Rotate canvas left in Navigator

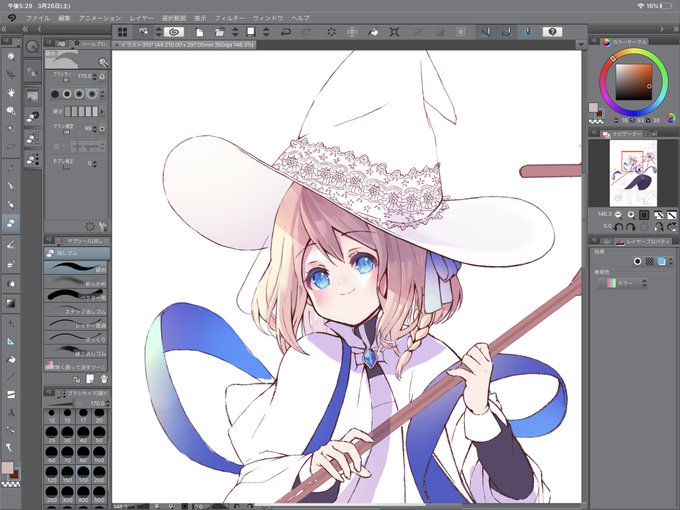click(x=619, y=226)
